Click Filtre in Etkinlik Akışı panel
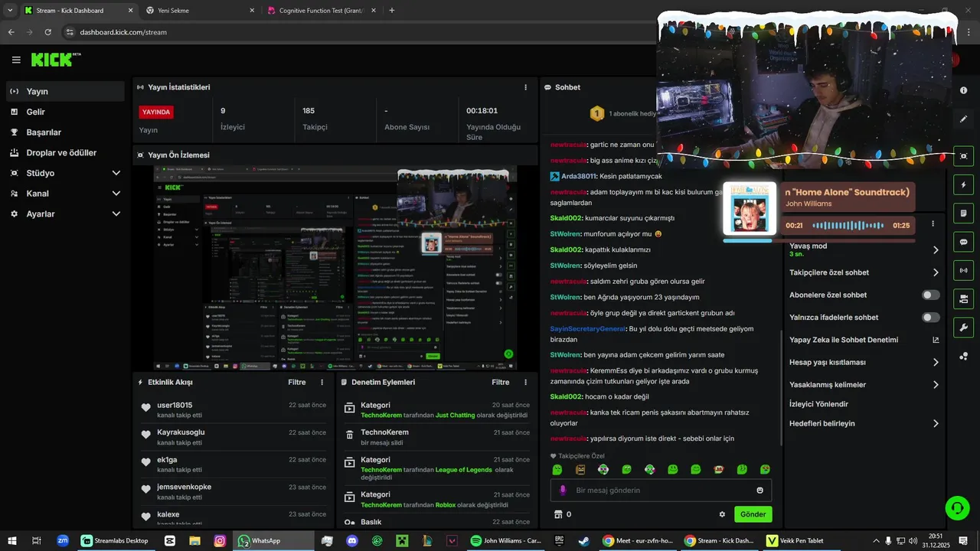 point(297,382)
